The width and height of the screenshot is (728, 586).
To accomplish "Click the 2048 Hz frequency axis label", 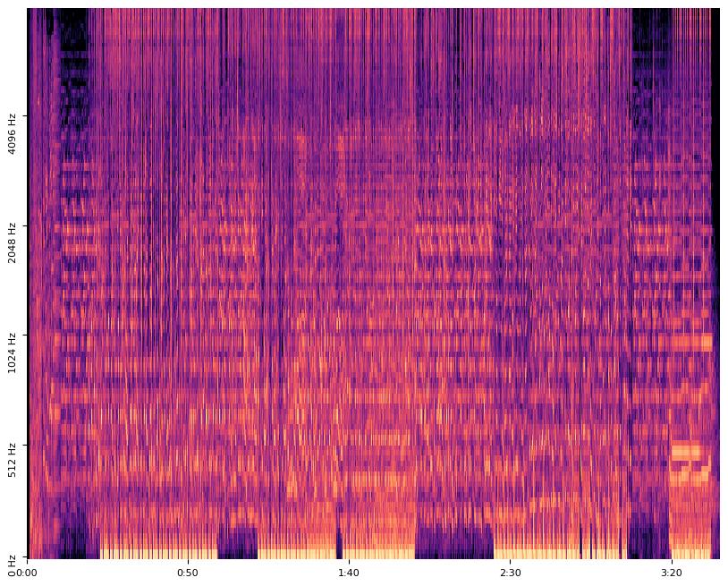I will (12, 242).
